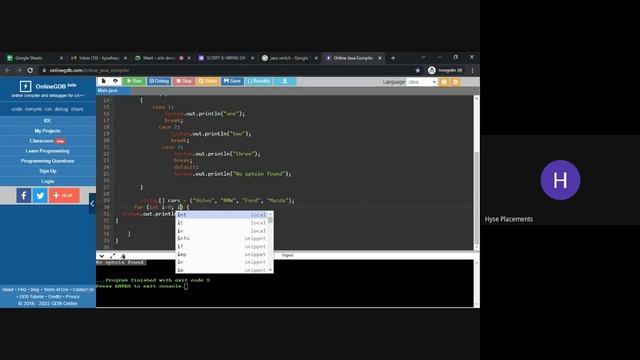This screenshot has width=640, height=360.
Task: Click the red plus share count button
Action: tap(64, 196)
